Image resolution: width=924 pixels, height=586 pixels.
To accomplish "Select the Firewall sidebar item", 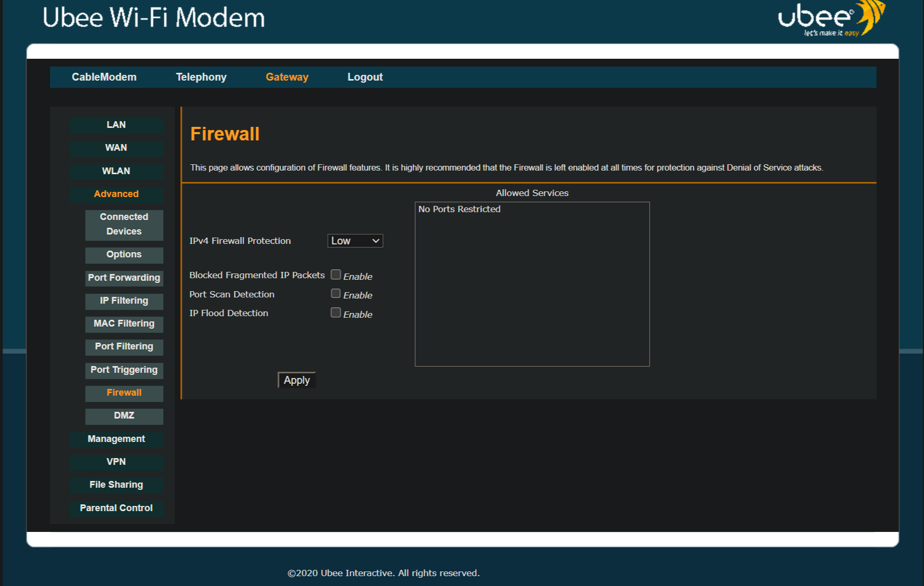I will (x=124, y=393).
